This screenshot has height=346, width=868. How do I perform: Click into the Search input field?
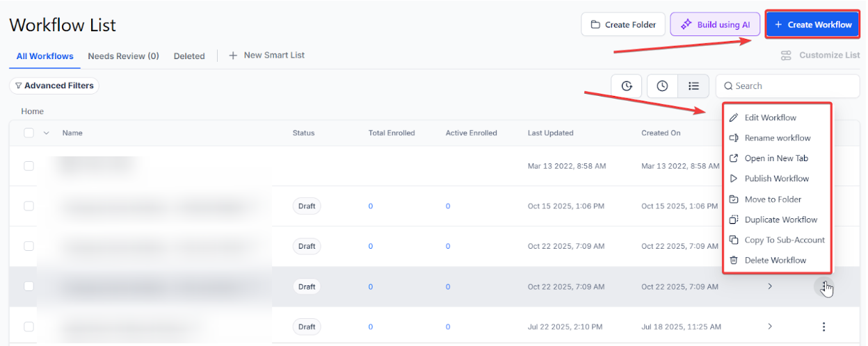point(793,86)
